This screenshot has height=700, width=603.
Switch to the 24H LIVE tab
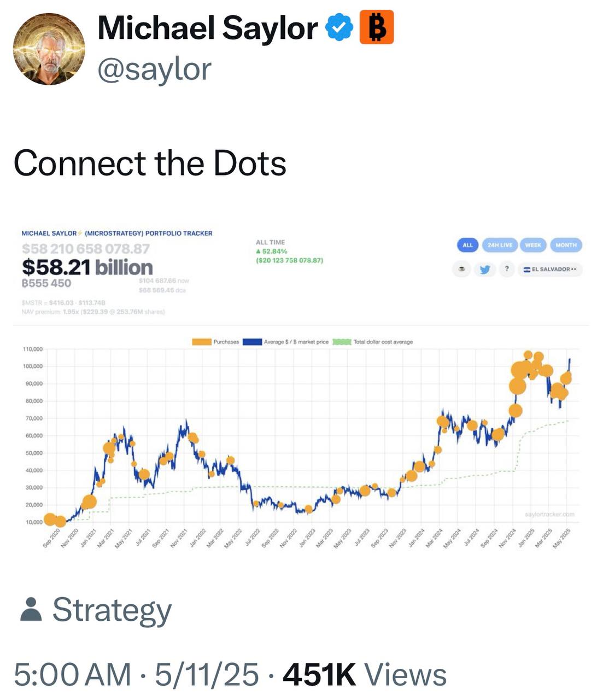500,245
